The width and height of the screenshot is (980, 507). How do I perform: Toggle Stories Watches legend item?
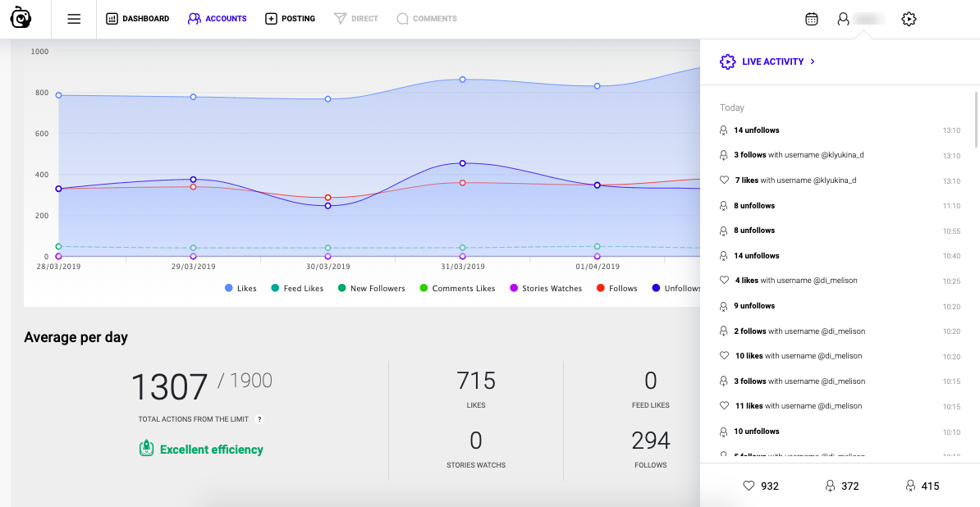(547, 289)
